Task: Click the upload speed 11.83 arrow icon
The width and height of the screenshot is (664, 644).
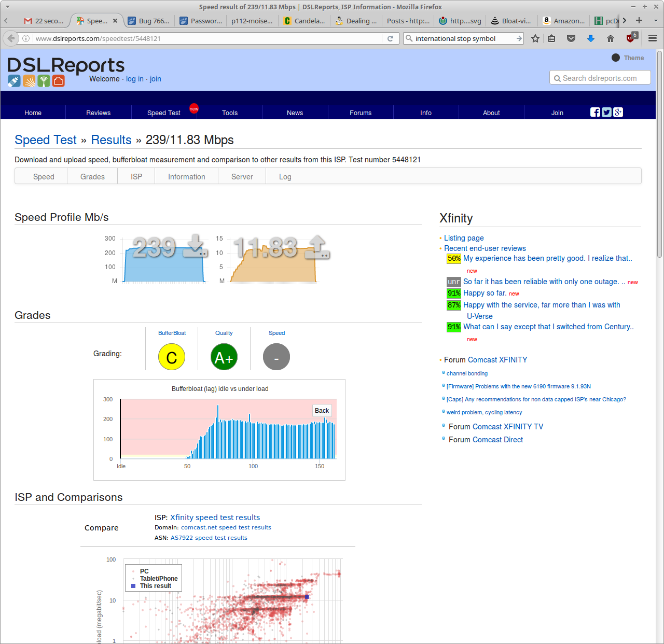Action: [x=317, y=247]
